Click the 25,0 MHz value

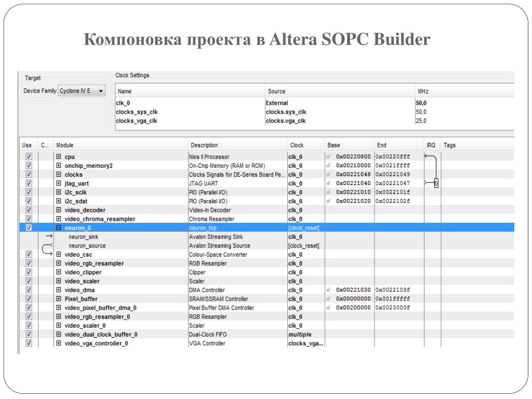click(421, 121)
